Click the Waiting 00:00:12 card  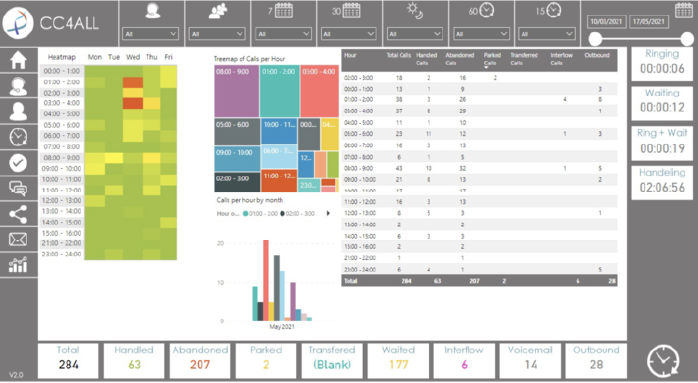click(662, 103)
